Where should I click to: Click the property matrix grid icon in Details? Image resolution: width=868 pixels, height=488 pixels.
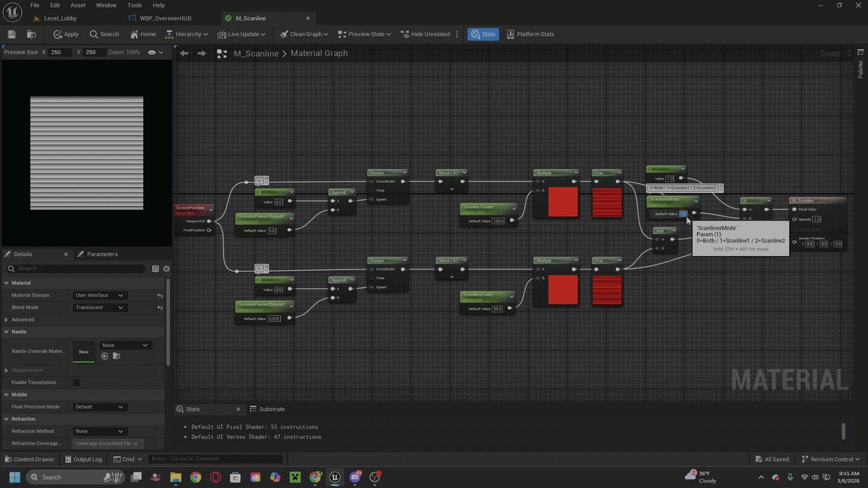[155, 268]
